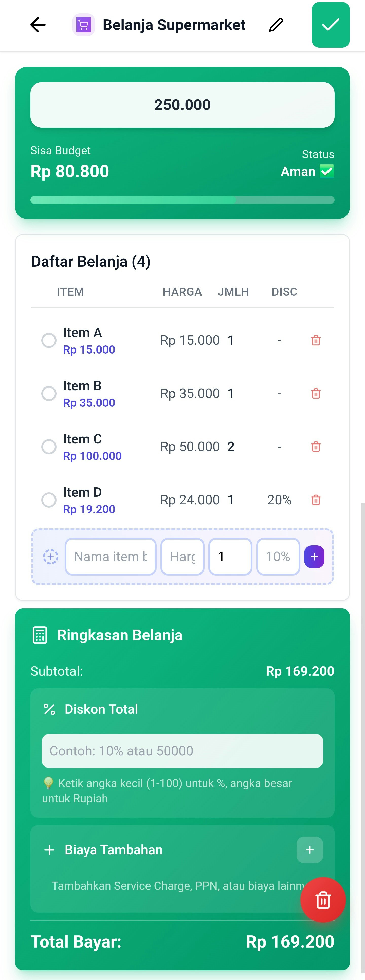The image size is (365, 980).
Task: Mark Item A as purchased
Action: pyautogui.click(x=49, y=340)
